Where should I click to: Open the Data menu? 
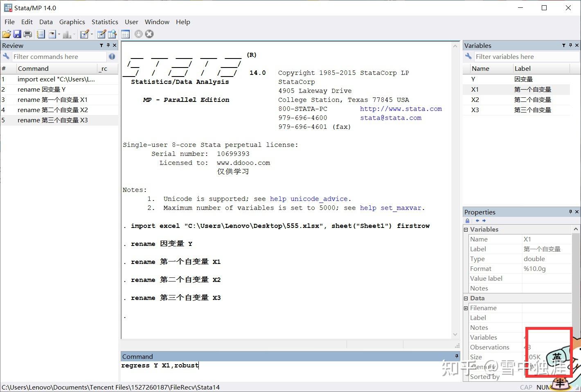pyautogui.click(x=46, y=22)
